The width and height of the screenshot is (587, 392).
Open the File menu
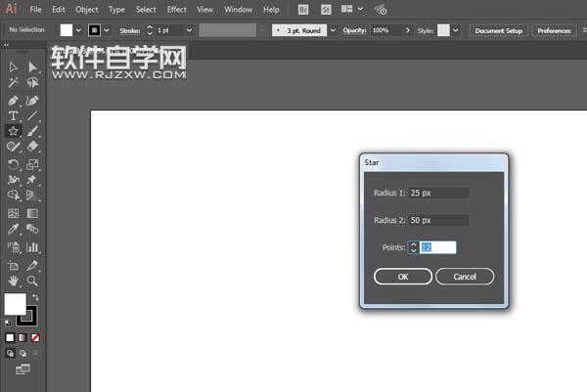(35, 10)
